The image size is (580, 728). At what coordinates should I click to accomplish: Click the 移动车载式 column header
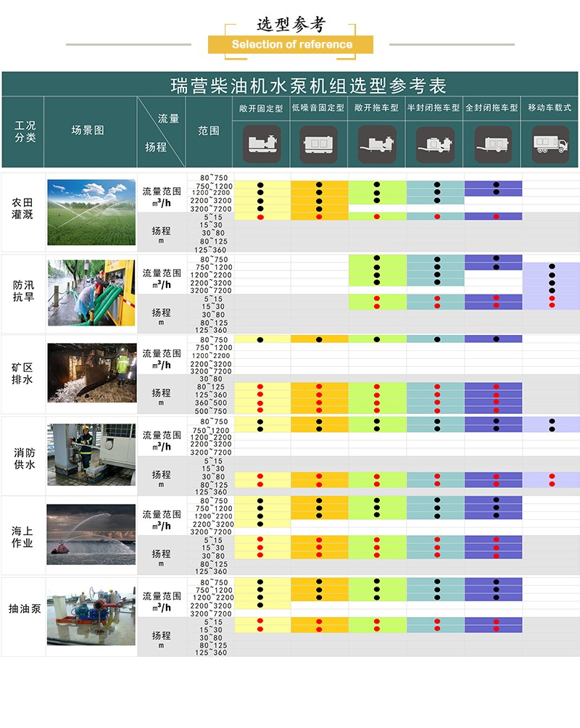pyautogui.click(x=550, y=108)
